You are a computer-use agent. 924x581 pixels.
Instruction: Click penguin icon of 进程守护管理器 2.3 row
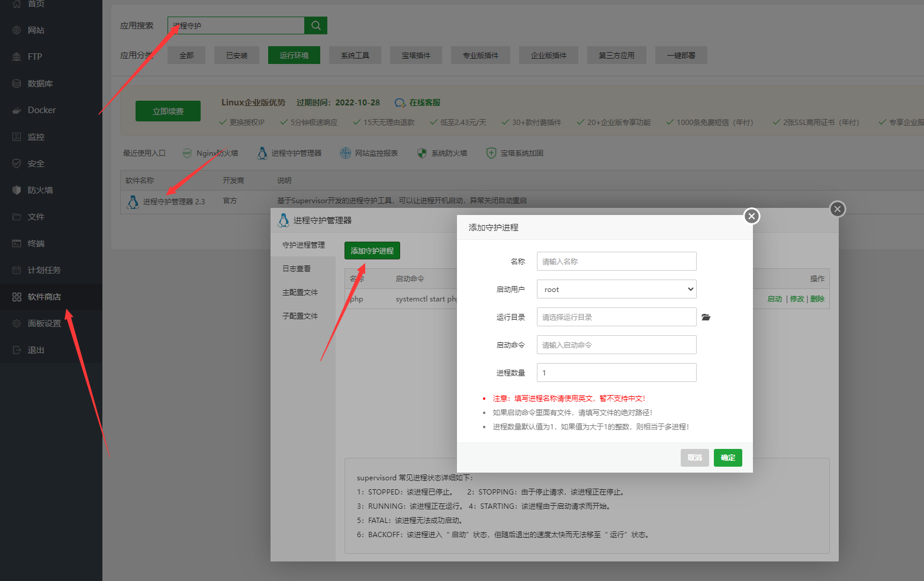[x=133, y=202]
